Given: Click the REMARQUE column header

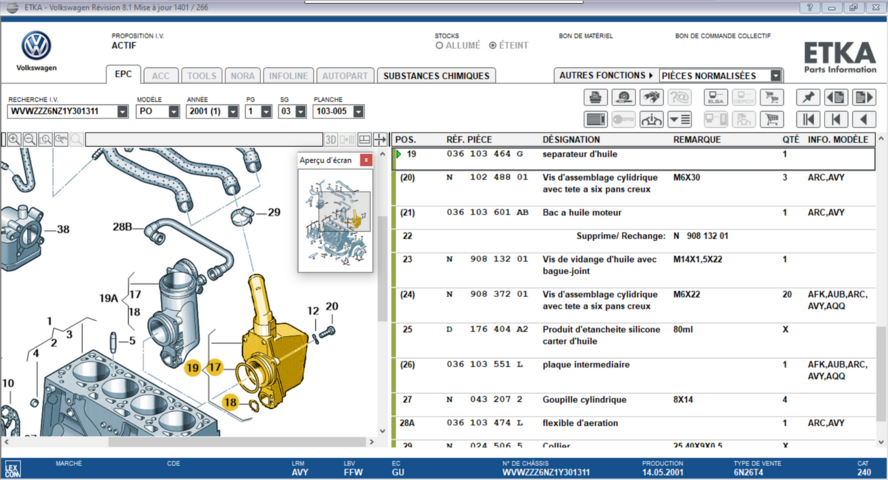Looking at the screenshot, I should click(697, 139).
